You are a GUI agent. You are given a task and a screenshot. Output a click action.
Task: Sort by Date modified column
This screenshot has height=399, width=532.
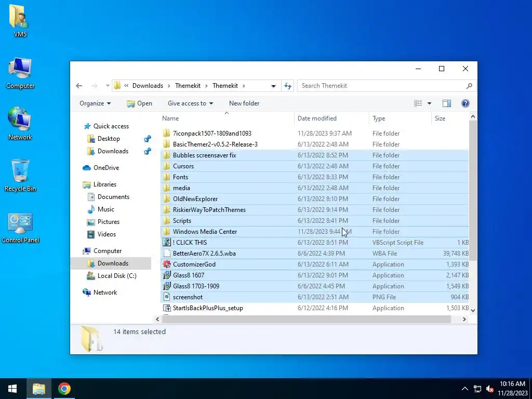331,118
